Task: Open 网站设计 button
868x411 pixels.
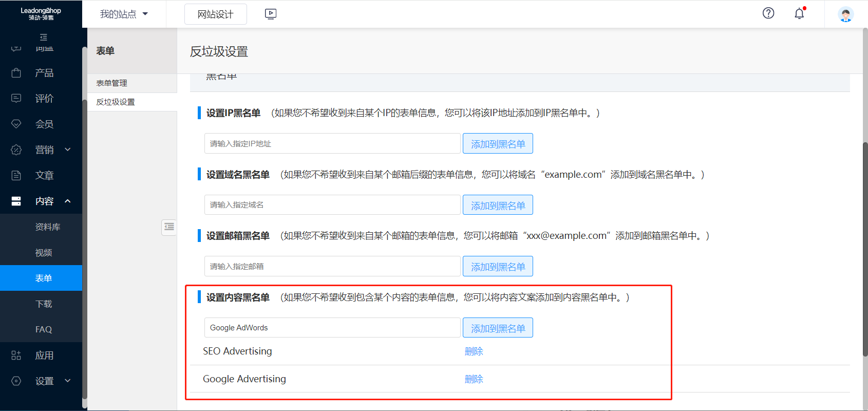Action: [216, 14]
